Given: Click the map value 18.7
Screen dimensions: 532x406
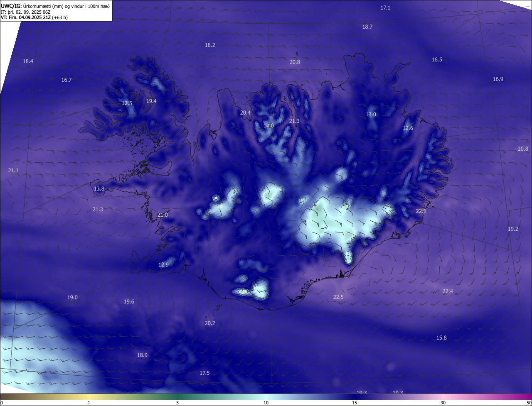Looking at the screenshot, I should (367, 27).
